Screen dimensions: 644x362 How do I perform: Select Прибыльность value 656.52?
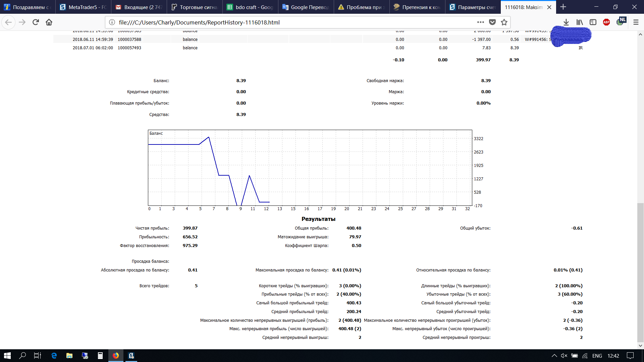pos(190,237)
